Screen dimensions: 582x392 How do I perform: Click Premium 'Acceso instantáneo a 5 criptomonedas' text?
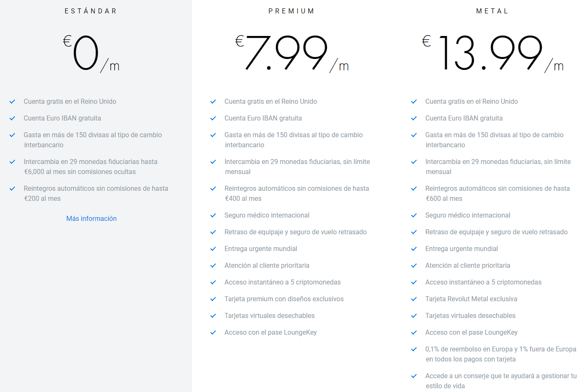(282, 282)
